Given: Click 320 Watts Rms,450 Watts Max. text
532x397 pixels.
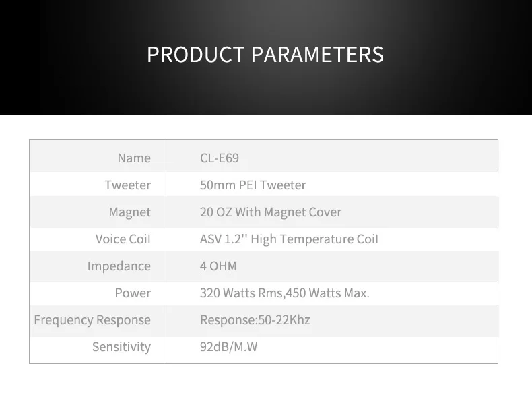Looking at the screenshot, I should point(285,293).
